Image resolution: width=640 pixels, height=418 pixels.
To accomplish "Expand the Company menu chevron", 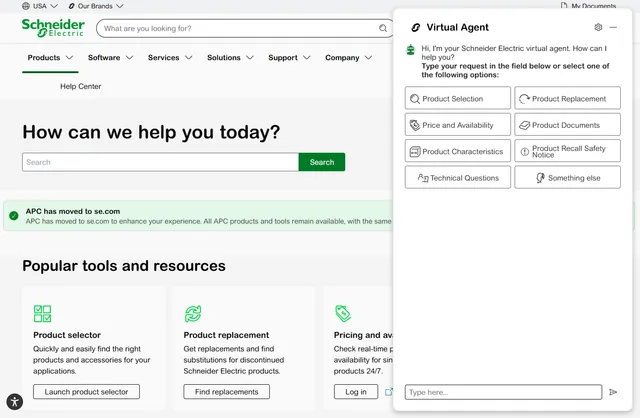I will click(x=369, y=58).
